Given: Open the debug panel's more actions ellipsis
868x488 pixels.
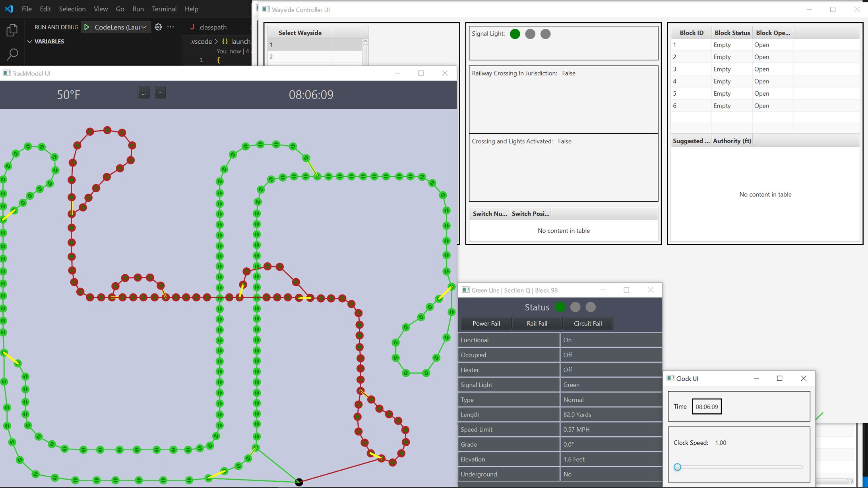Looking at the screenshot, I should (x=170, y=27).
